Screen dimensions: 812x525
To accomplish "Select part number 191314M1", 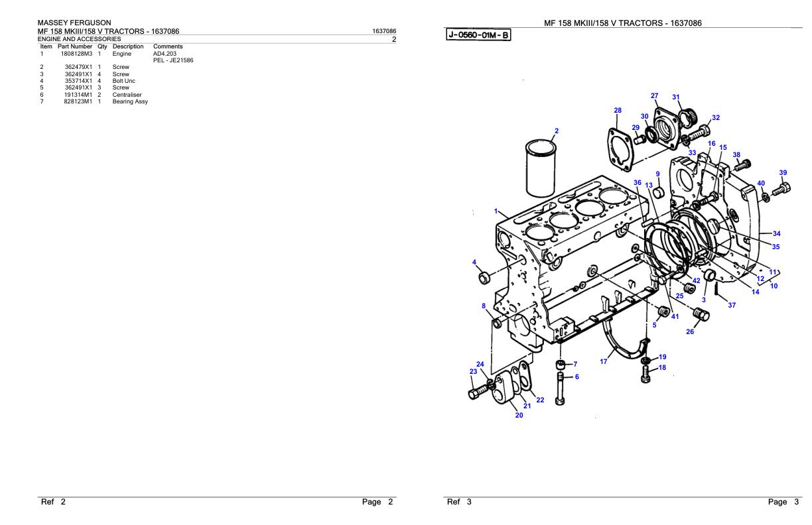I will point(78,95).
